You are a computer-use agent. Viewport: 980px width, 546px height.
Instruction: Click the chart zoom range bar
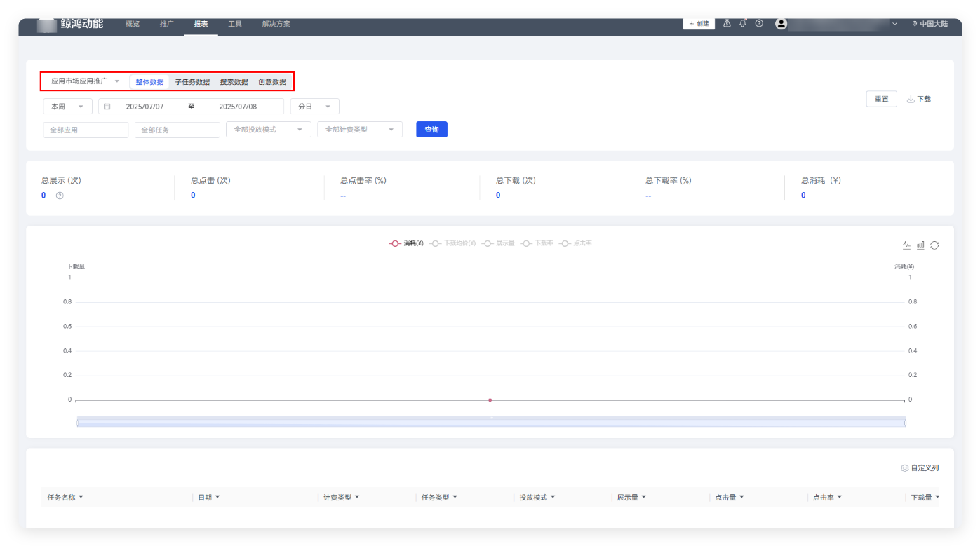pyautogui.click(x=491, y=423)
